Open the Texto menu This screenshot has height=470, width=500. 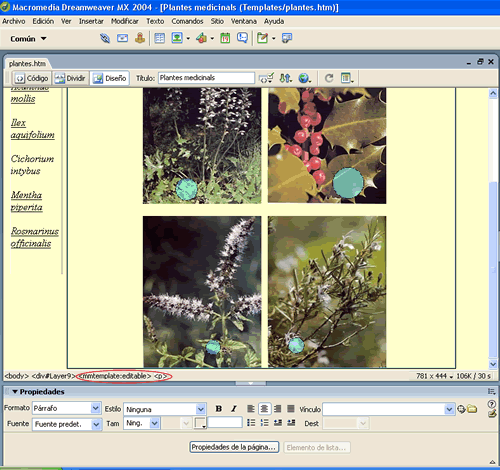pos(155,21)
